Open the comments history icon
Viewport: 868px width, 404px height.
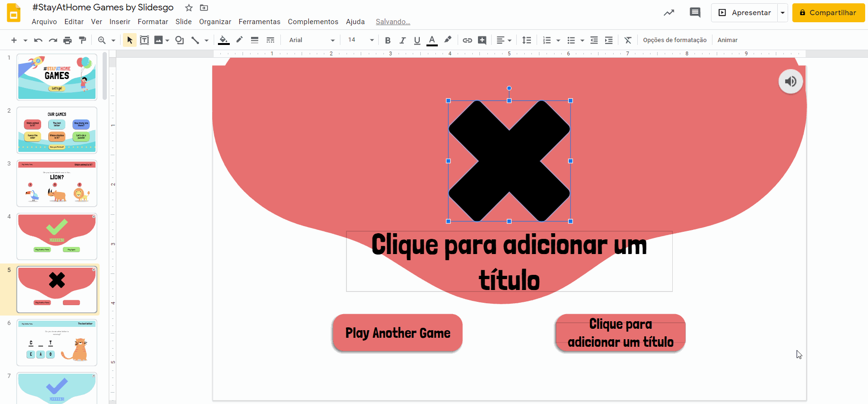point(695,13)
